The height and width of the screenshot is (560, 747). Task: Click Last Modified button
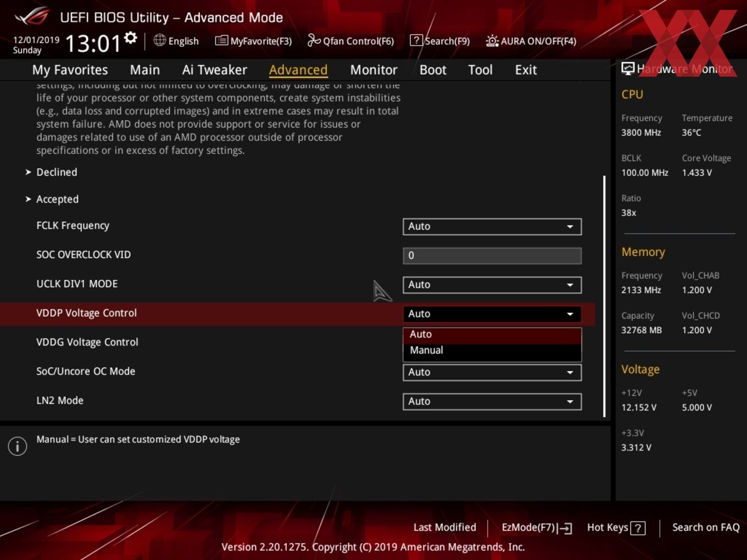(x=445, y=527)
